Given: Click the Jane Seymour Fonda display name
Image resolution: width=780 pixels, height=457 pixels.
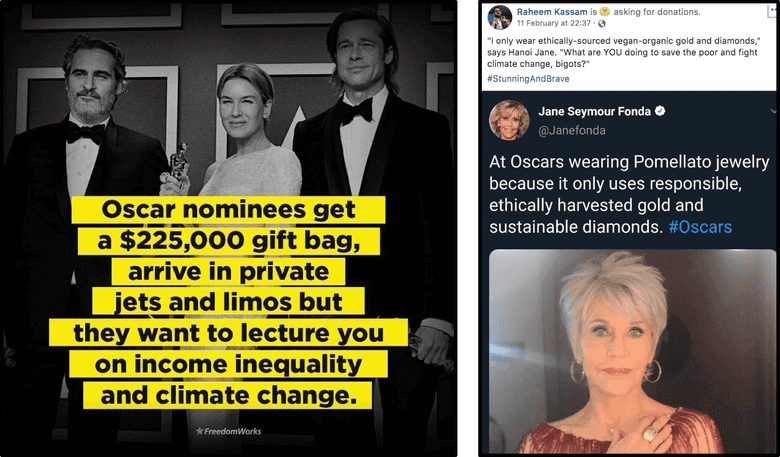Looking at the screenshot, I should point(594,111).
